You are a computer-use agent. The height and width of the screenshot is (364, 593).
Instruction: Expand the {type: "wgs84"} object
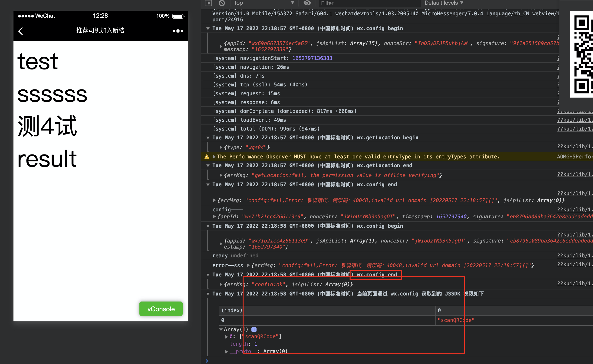(221, 147)
